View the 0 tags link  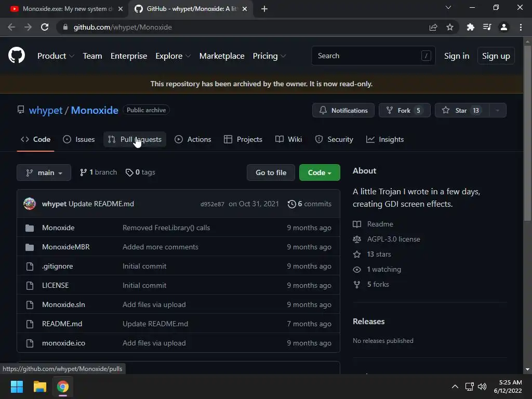pyautogui.click(x=140, y=172)
